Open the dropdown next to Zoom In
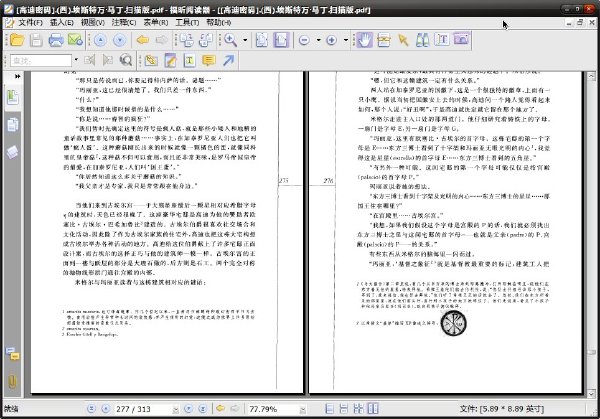This screenshot has width=600, height=419. click(346, 40)
